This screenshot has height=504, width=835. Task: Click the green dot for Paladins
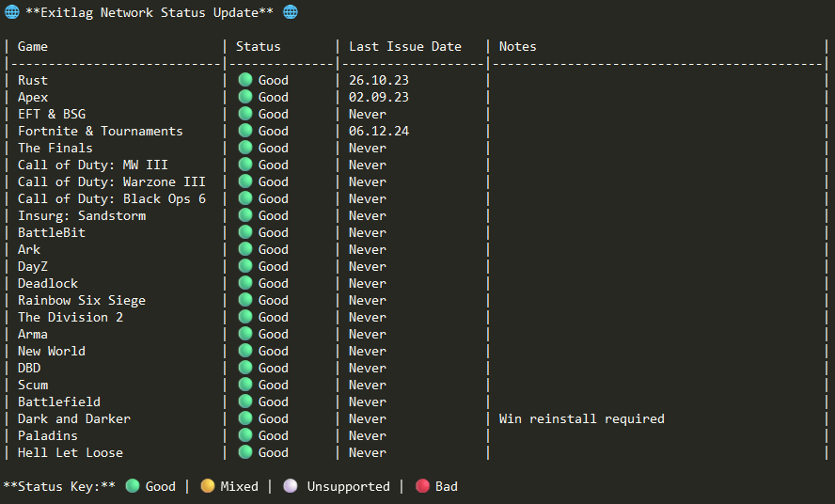[x=245, y=435]
